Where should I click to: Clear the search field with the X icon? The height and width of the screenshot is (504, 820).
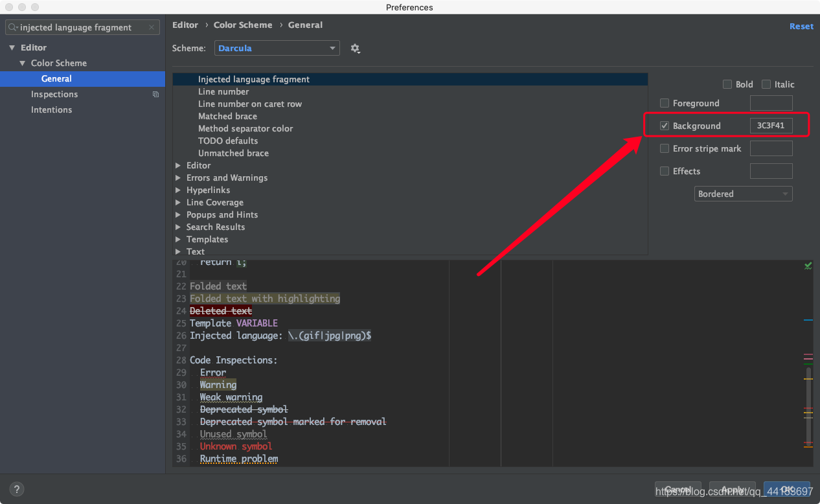pyautogui.click(x=152, y=27)
